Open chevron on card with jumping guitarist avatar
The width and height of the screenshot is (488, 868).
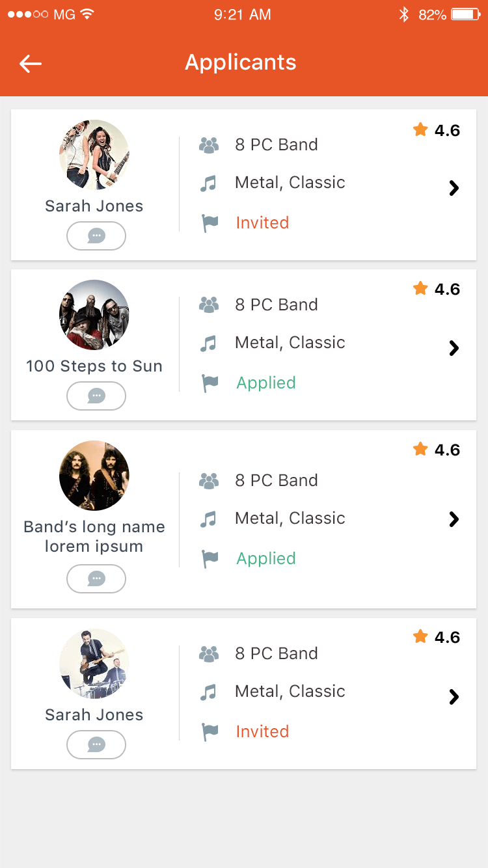pyautogui.click(x=454, y=697)
